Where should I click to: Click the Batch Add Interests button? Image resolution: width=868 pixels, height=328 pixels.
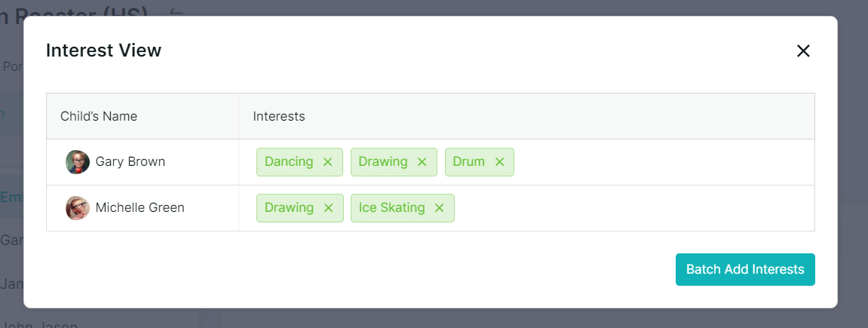745,269
